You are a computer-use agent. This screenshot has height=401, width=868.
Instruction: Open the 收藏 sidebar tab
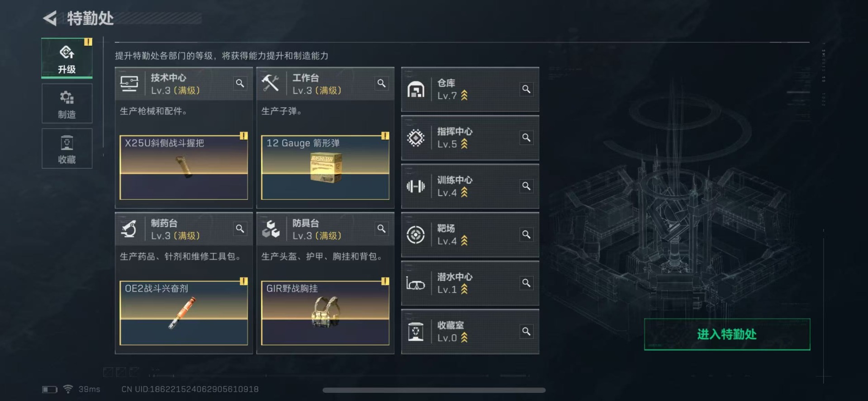(67, 148)
